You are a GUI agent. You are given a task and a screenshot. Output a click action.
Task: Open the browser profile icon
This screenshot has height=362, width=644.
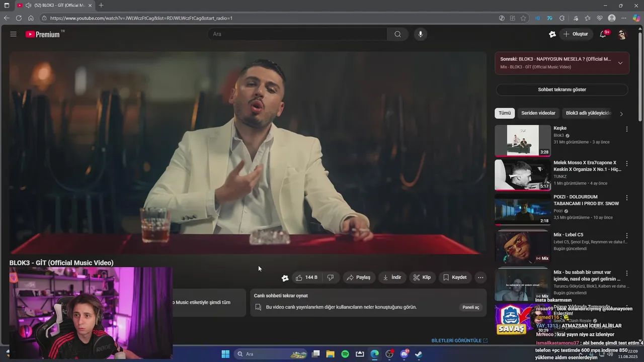[612, 18]
